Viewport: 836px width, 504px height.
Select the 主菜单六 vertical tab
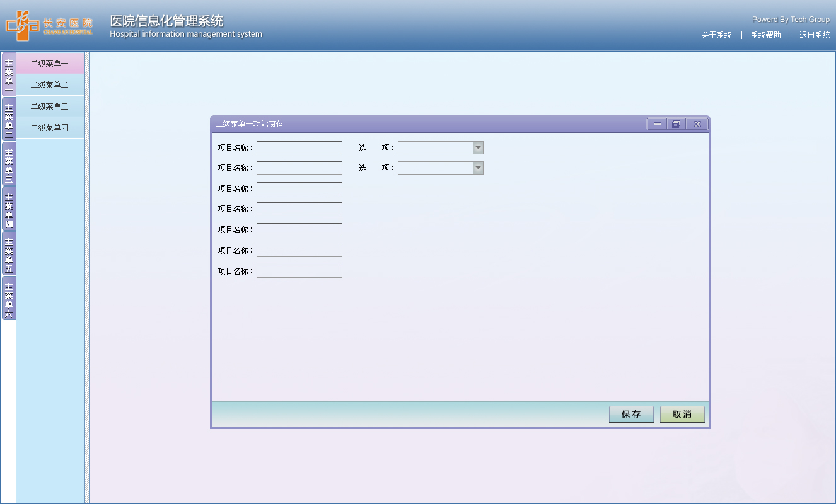click(9, 298)
